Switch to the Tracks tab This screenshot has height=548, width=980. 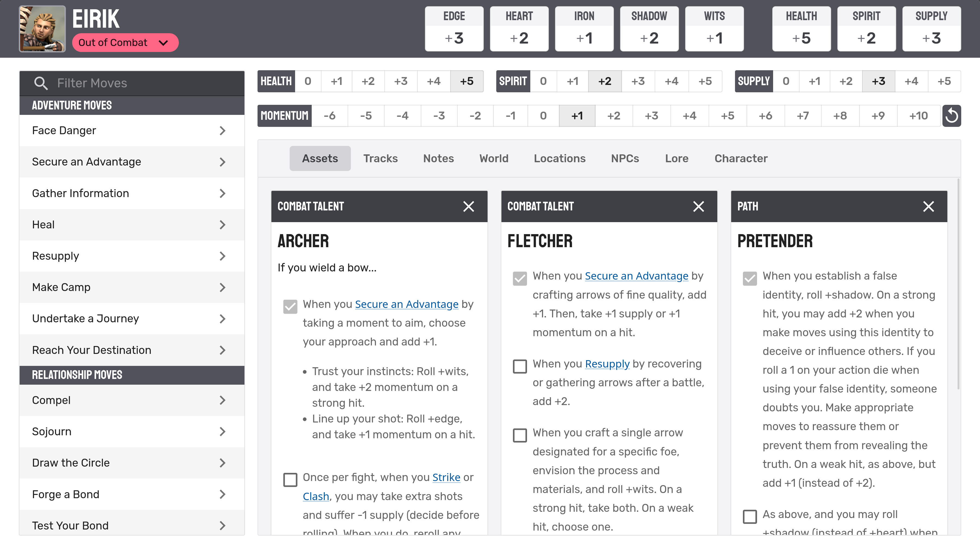click(x=380, y=158)
